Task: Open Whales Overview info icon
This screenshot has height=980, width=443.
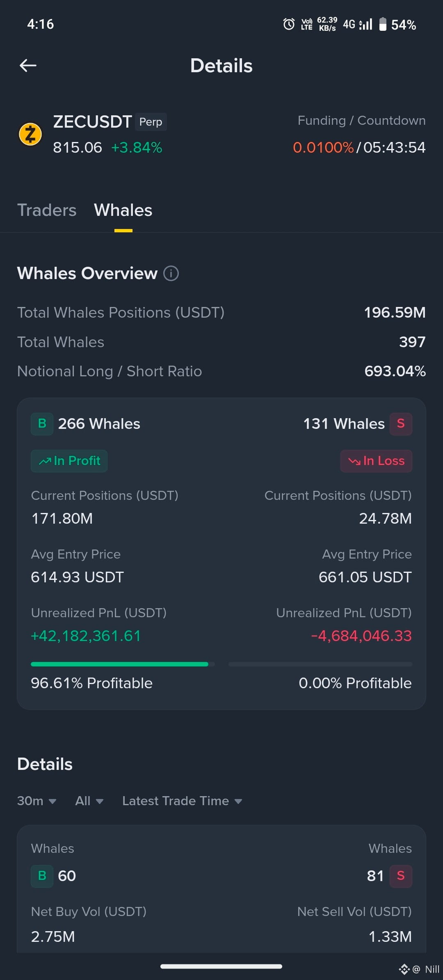Action: [x=171, y=273]
